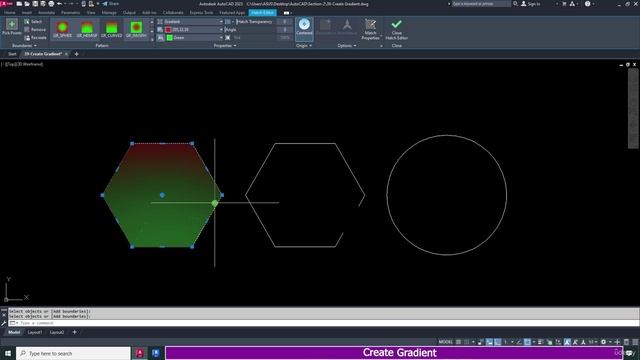Open the Output ribbon tab

pyautogui.click(x=129, y=13)
